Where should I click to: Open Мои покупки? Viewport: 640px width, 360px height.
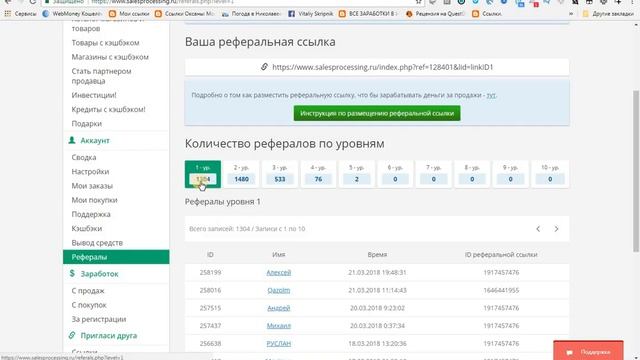click(x=94, y=200)
